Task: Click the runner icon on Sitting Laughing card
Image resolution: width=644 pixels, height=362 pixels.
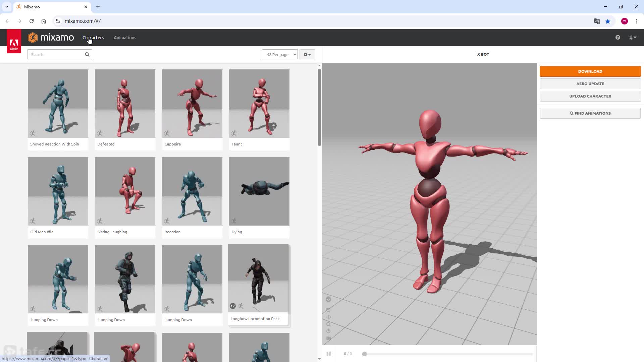Action: click(x=100, y=221)
